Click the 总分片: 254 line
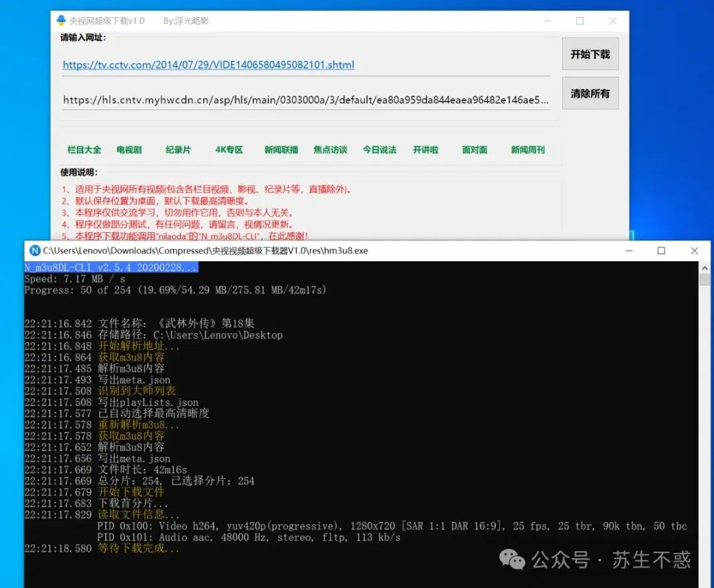 (139, 481)
